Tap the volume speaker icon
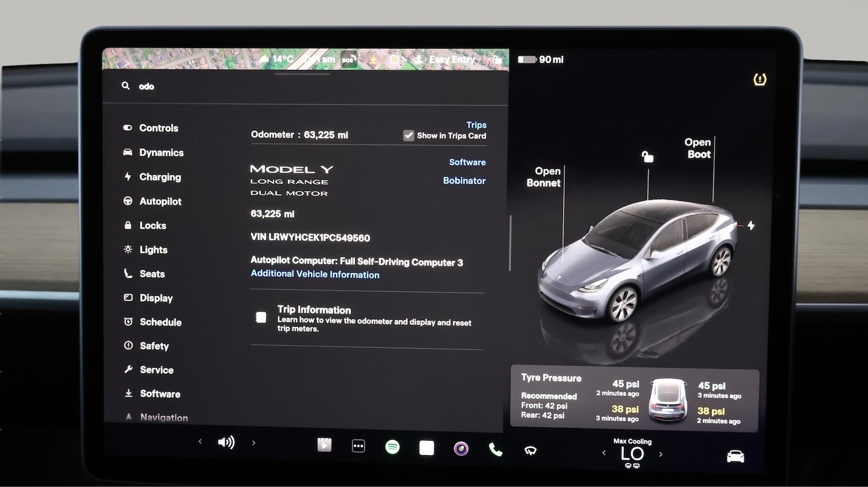This screenshot has height=487, width=868. pos(226,442)
